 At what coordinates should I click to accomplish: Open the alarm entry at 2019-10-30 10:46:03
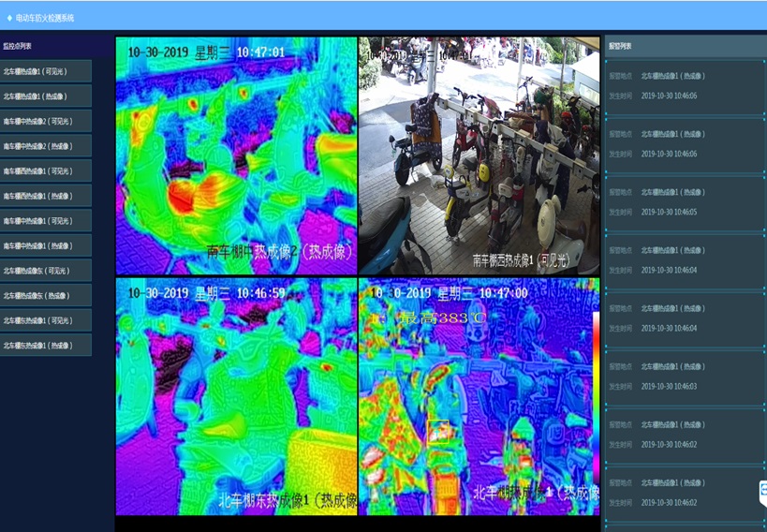[685, 377]
